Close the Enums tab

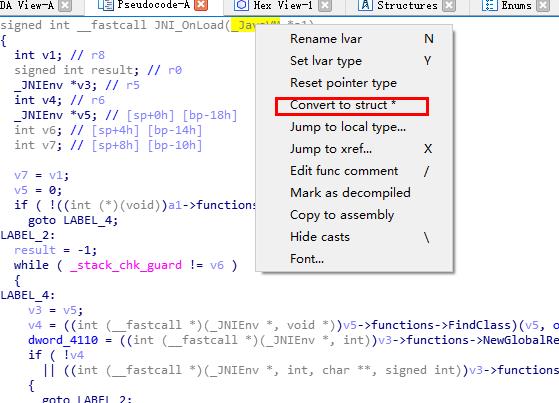click(x=543, y=5)
